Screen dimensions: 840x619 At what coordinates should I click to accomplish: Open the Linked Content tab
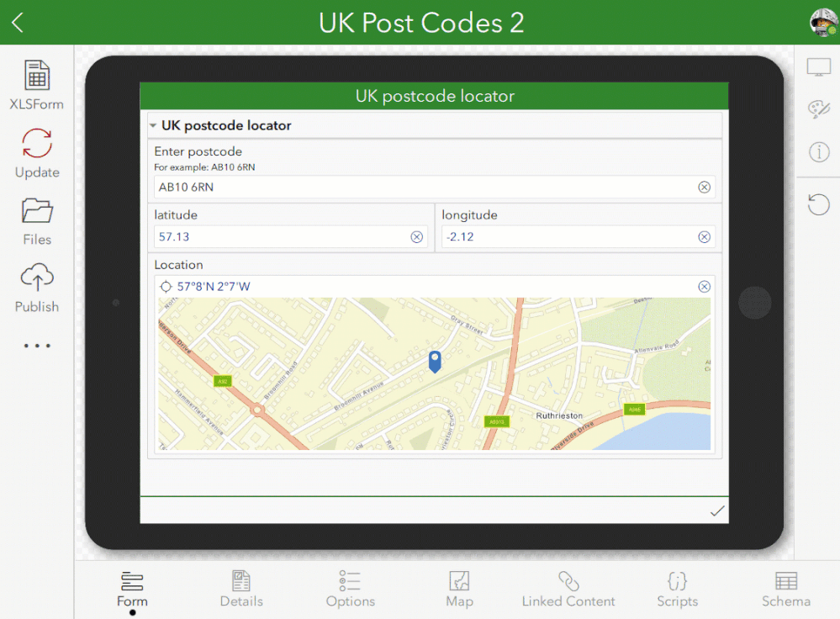[568, 590]
